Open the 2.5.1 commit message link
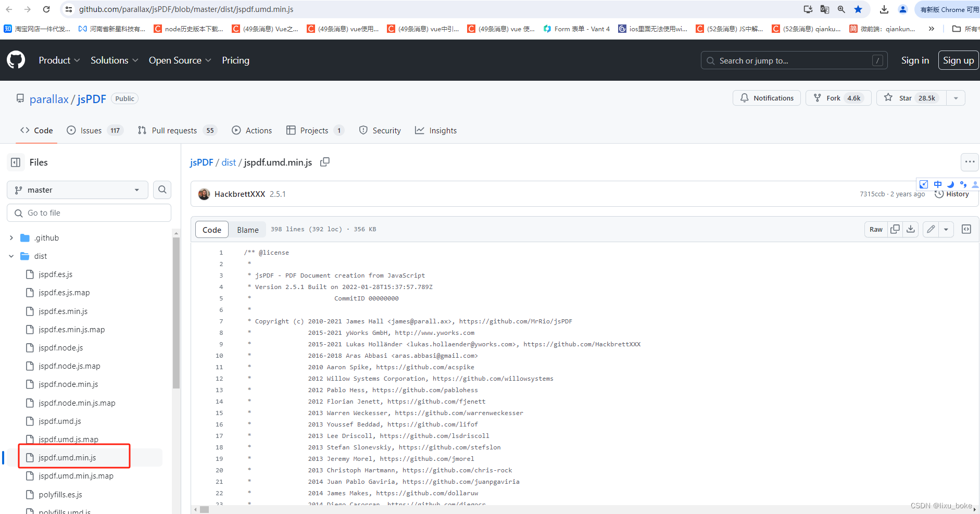 [278, 194]
